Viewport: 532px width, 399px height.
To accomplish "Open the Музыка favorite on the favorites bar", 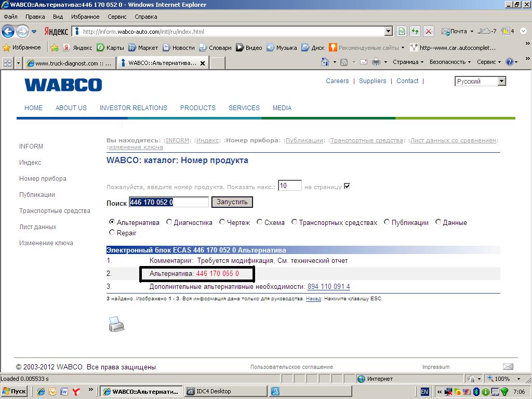I will [282, 48].
